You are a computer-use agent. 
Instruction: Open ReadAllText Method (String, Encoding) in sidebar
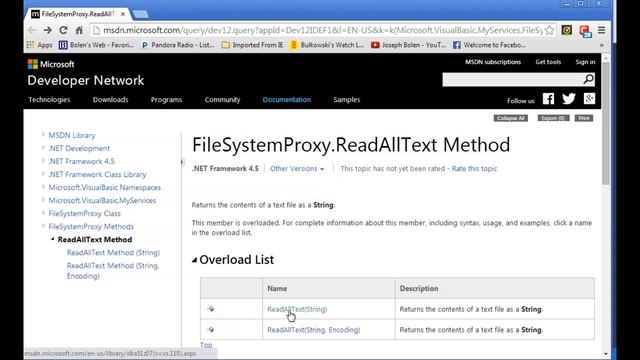point(113,271)
